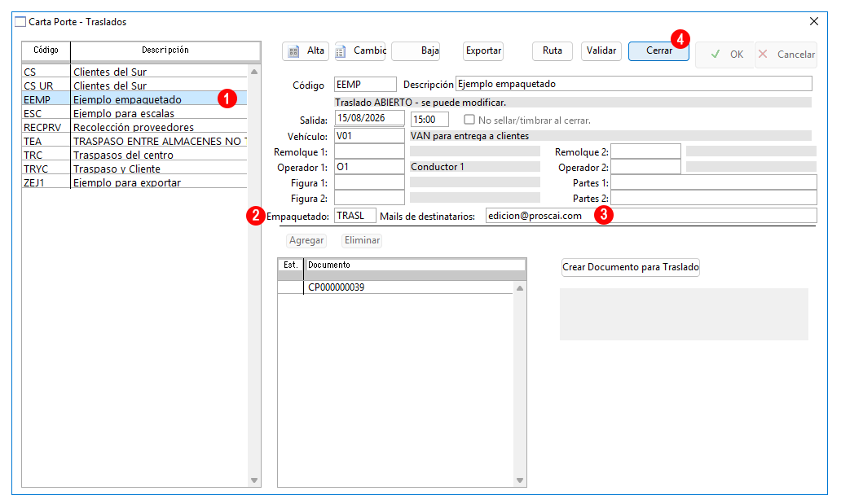Click the Código column header in list

point(46,50)
